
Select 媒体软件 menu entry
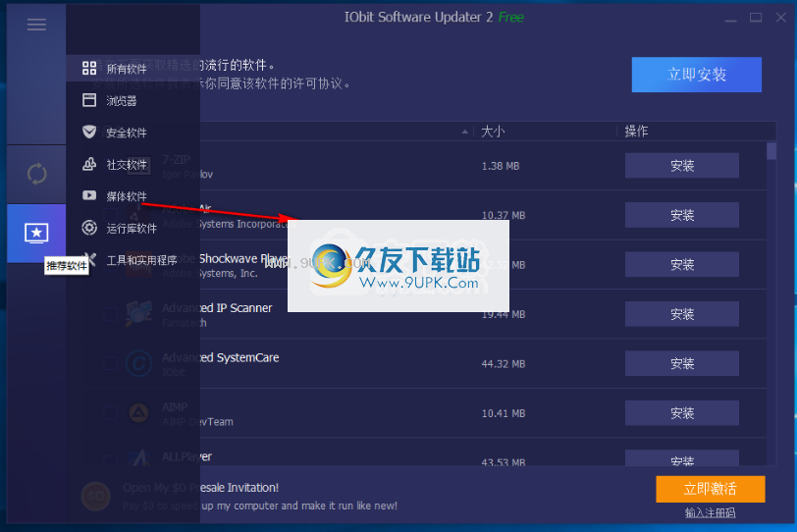click(x=127, y=196)
